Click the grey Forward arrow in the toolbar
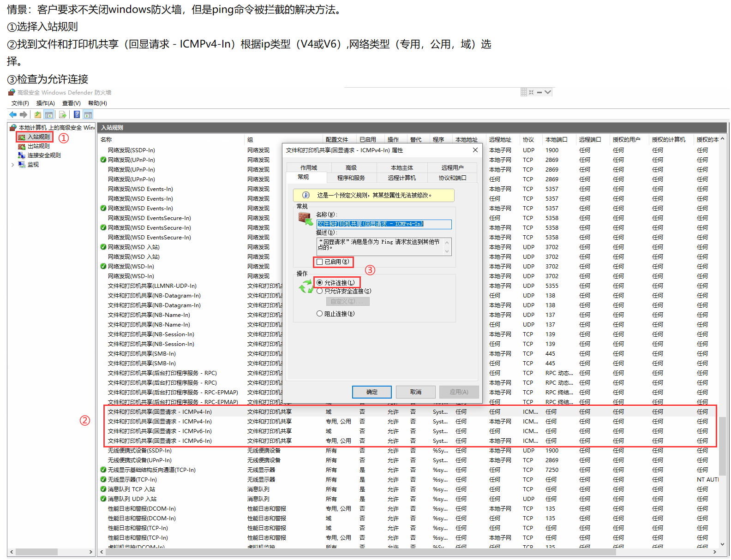 23,114
